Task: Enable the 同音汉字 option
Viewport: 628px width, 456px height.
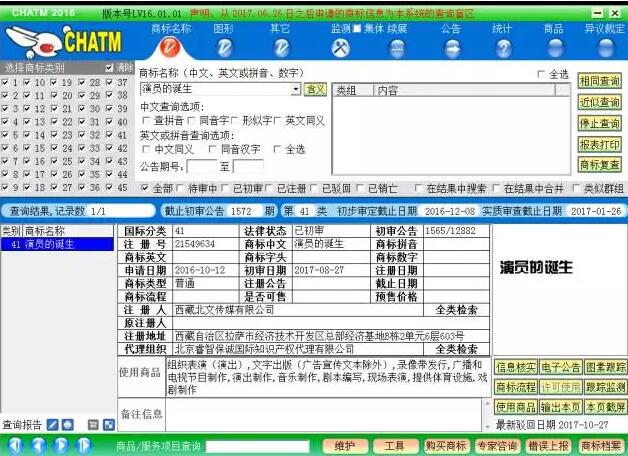Action: pos(212,149)
